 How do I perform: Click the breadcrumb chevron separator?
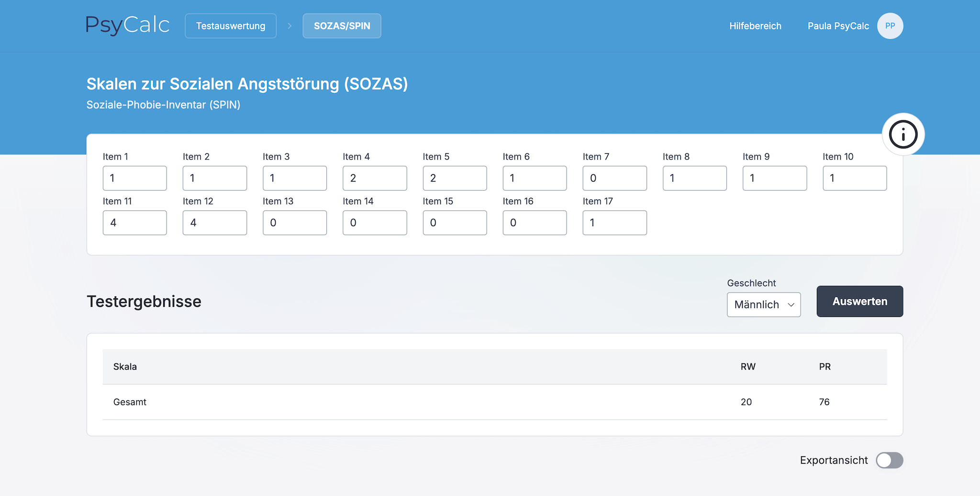(x=290, y=26)
